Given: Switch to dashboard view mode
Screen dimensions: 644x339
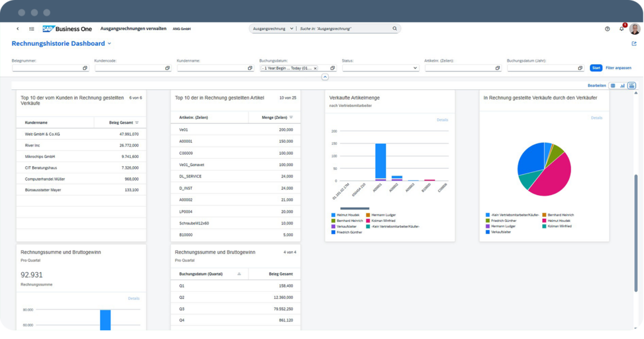Looking at the screenshot, I should pyautogui.click(x=631, y=86).
